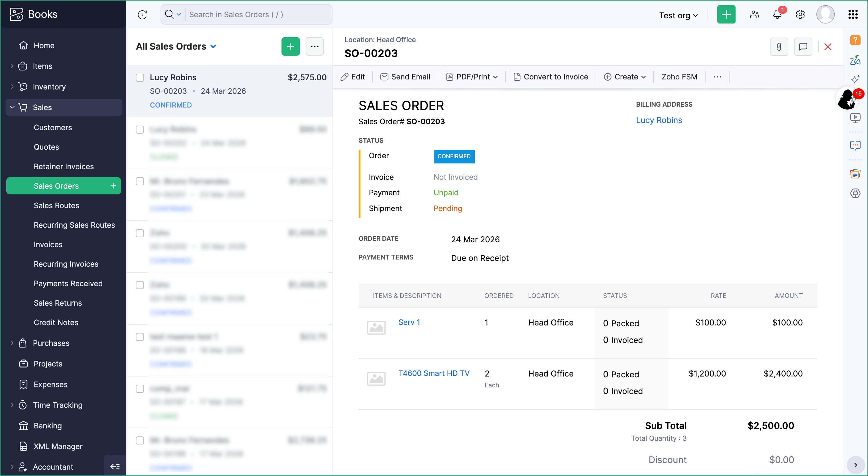
Task: Go to Invoices in the sidebar
Action: point(48,244)
